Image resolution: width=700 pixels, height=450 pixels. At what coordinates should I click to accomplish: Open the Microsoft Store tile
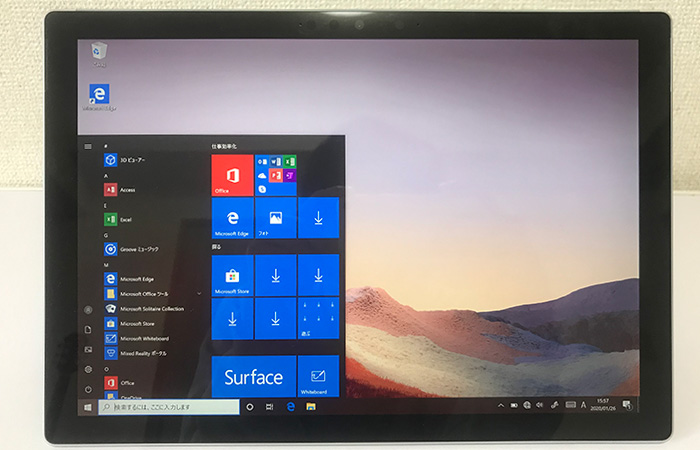pos(232,275)
